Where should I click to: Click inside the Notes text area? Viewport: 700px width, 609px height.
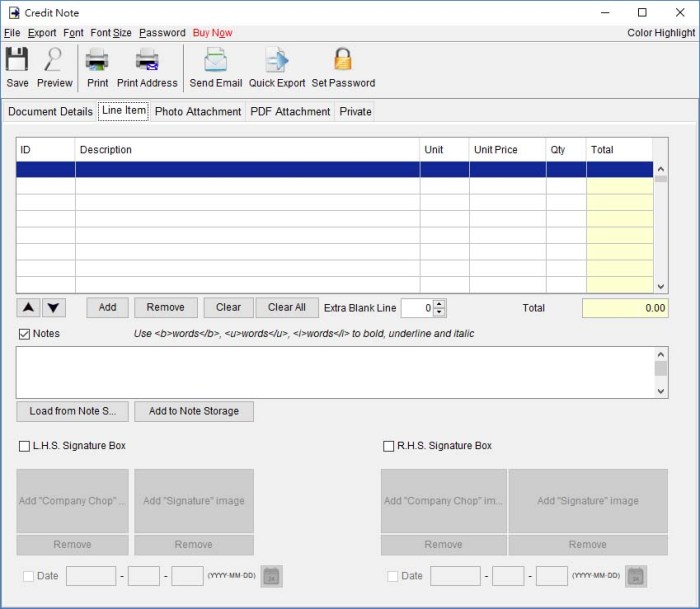tap(335, 372)
